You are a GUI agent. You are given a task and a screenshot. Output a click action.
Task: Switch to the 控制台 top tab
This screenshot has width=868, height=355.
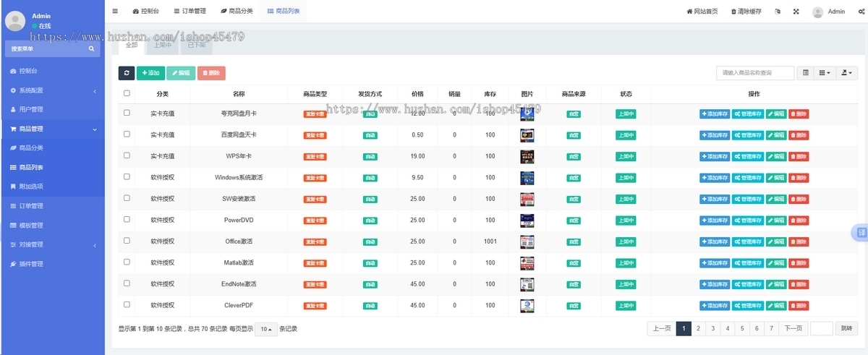147,12
